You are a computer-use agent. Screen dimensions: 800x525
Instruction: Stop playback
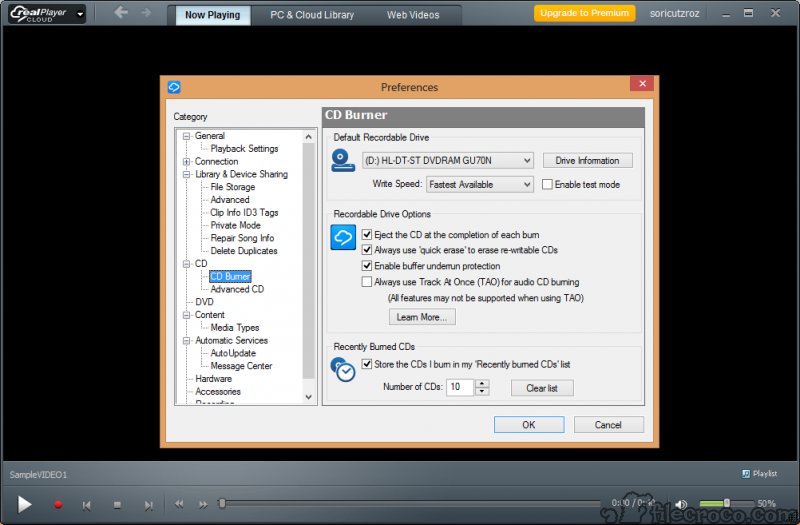pyautogui.click(x=117, y=505)
